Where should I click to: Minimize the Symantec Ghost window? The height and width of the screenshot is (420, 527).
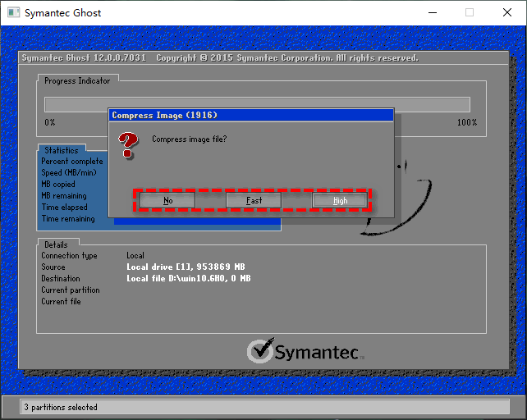(x=431, y=12)
